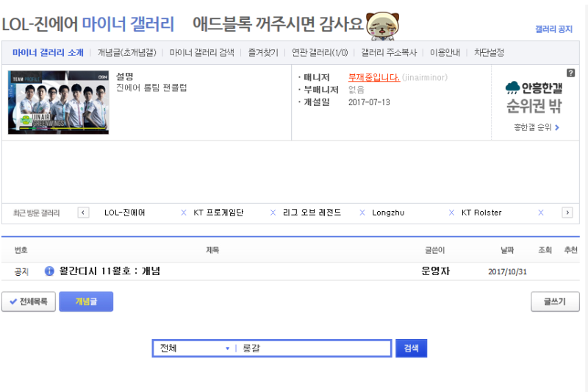Open 연관 갤러리(1/0) tab
The width and height of the screenshot is (588, 392).
(x=320, y=52)
